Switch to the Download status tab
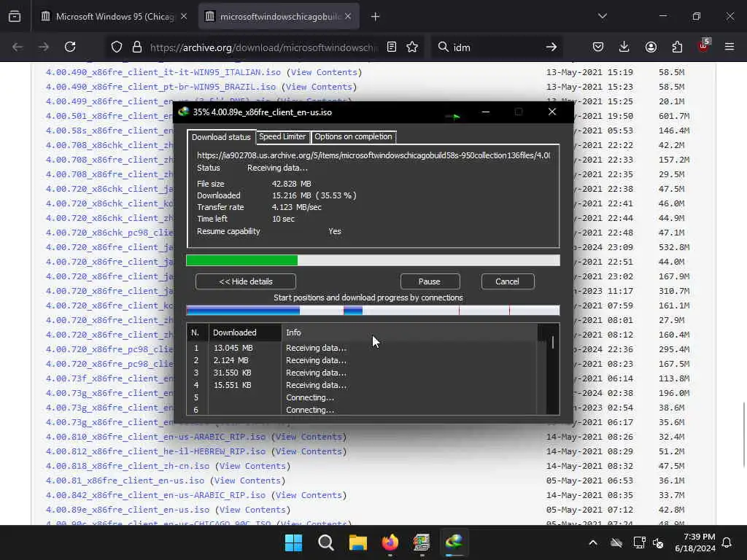747x560 pixels. pyautogui.click(x=221, y=136)
